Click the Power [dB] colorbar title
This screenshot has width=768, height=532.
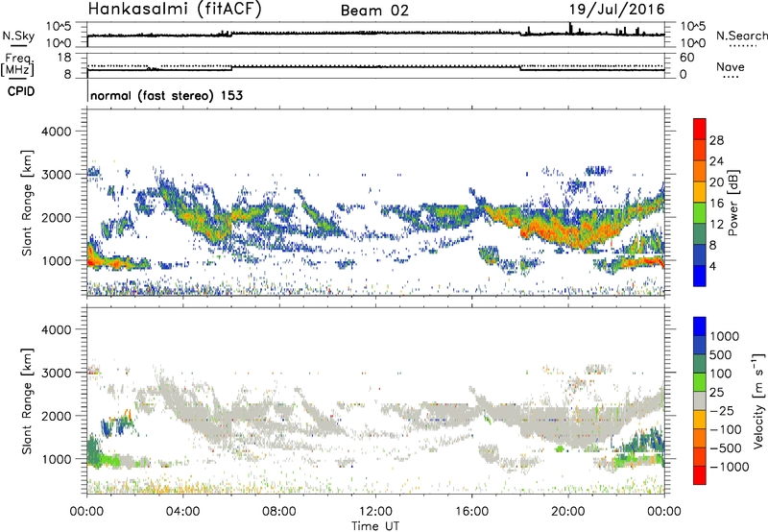[733, 203]
